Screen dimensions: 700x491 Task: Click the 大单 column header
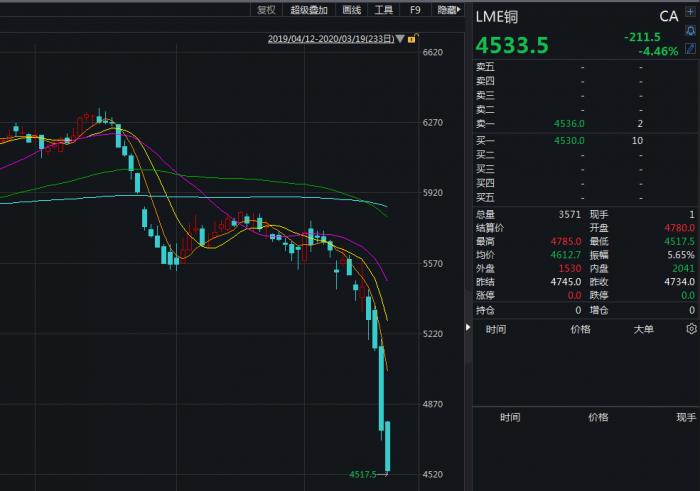(641, 328)
